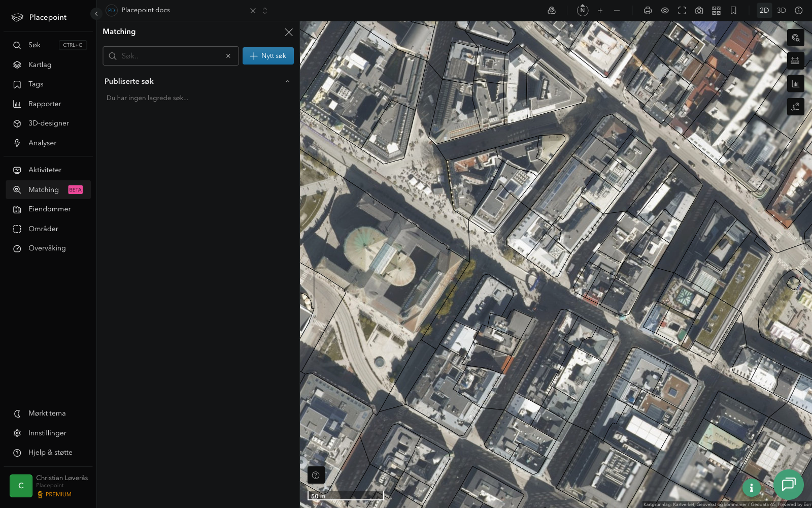Open Eiendommer in the sidebar
This screenshot has width=812, height=508.
[49, 209]
